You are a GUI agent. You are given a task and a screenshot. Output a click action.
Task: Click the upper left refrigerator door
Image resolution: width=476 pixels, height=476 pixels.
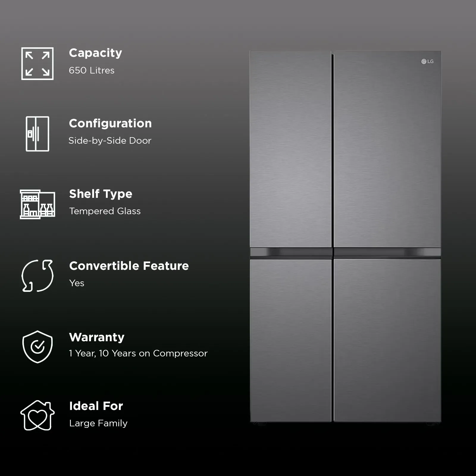click(x=290, y=149)
